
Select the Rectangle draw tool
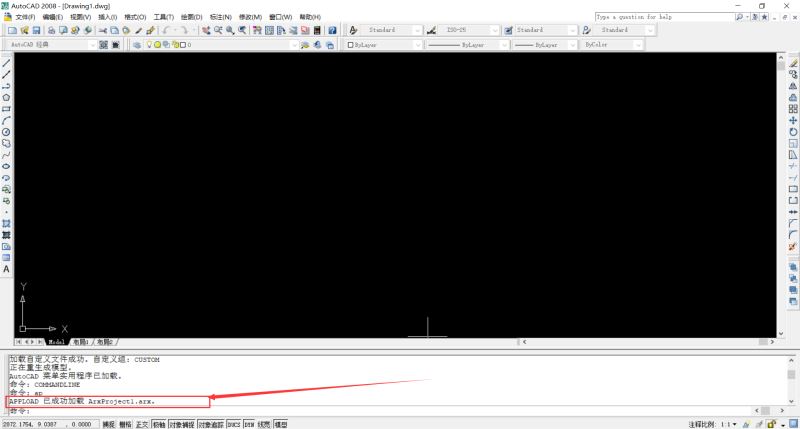pos(6,109)
